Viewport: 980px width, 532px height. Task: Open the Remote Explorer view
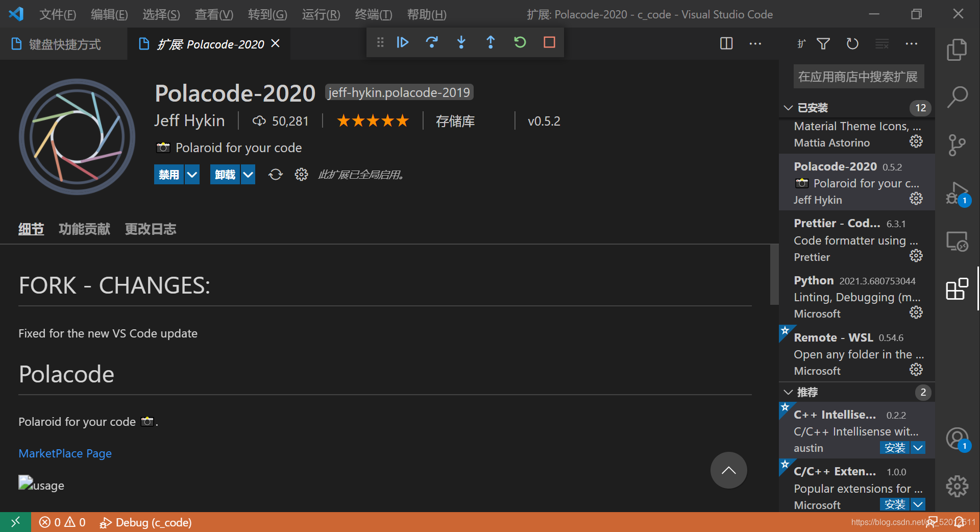(957, 241)
